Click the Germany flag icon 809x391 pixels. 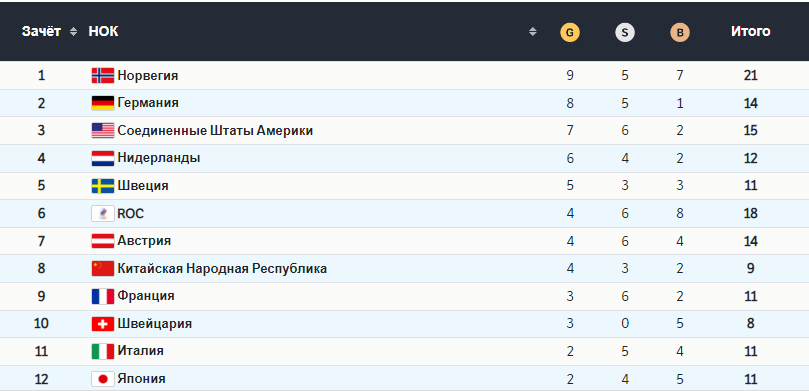pos(103,103)
